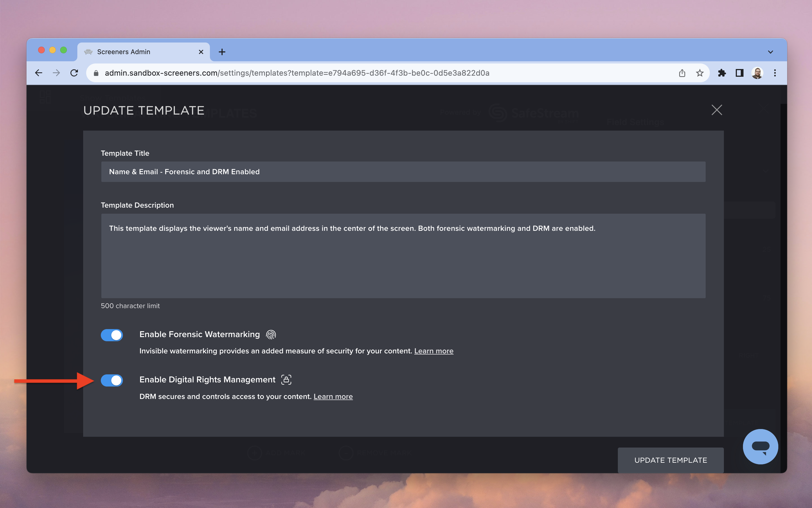This screenshot has height=508, width=812.
Task: Open Learn more link for DRM
Action: tap(333, 396)
